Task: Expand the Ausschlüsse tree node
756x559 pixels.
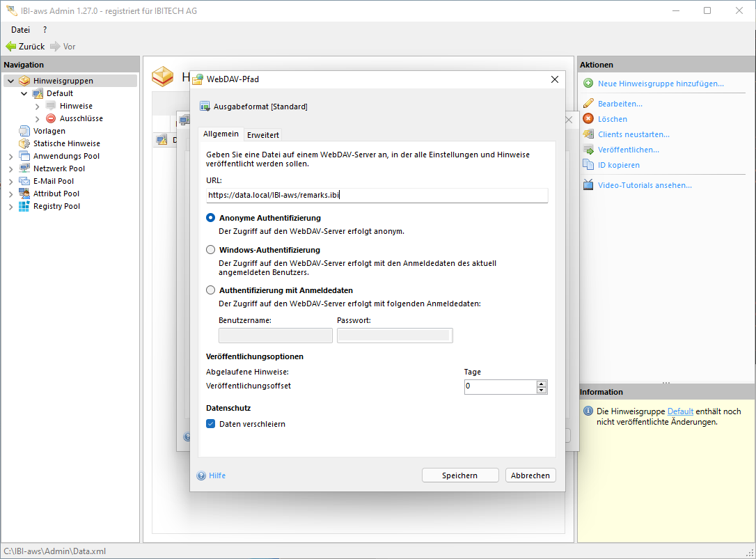Action: click(x=38, y=118)
